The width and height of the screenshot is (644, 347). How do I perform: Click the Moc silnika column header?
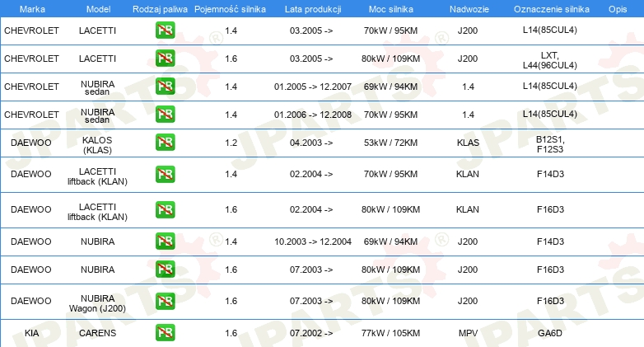(391, 9)
